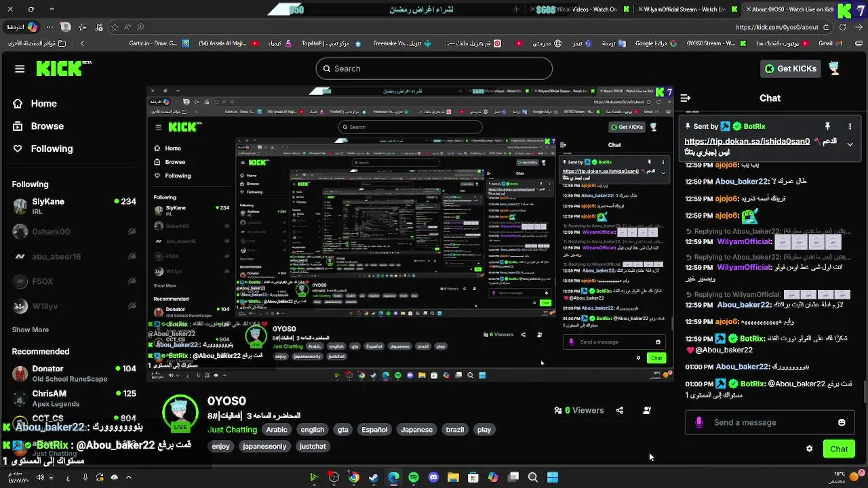868x488 pixels.
Task: Open Steam from the taskbar
Action: pyautogui.click(x=374, y=477)
